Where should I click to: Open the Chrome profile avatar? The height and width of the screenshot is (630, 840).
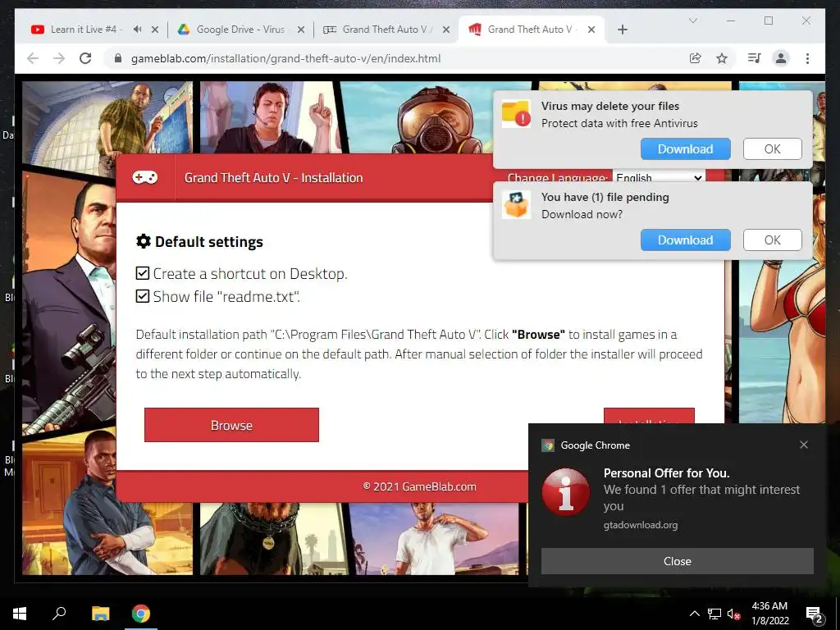click(x=781, y=58)
